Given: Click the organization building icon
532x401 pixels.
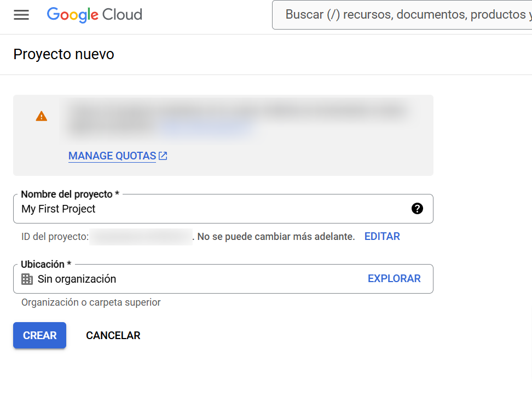Looking at the screenshot, I should (x=27, y=279).
